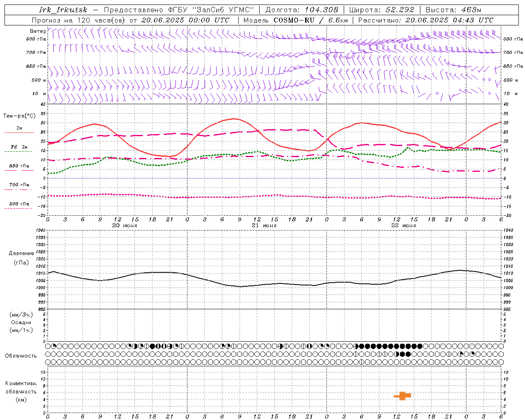Click the Тем-ра(°C) legend heading
Viewport: 525px width, 420px height.
(19, 116)
